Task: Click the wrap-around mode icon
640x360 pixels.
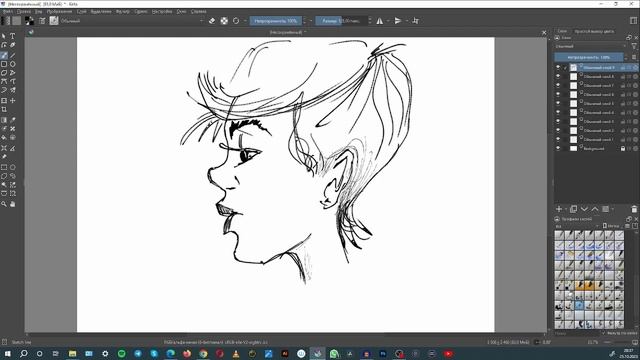Action: (x=416, y=20)
